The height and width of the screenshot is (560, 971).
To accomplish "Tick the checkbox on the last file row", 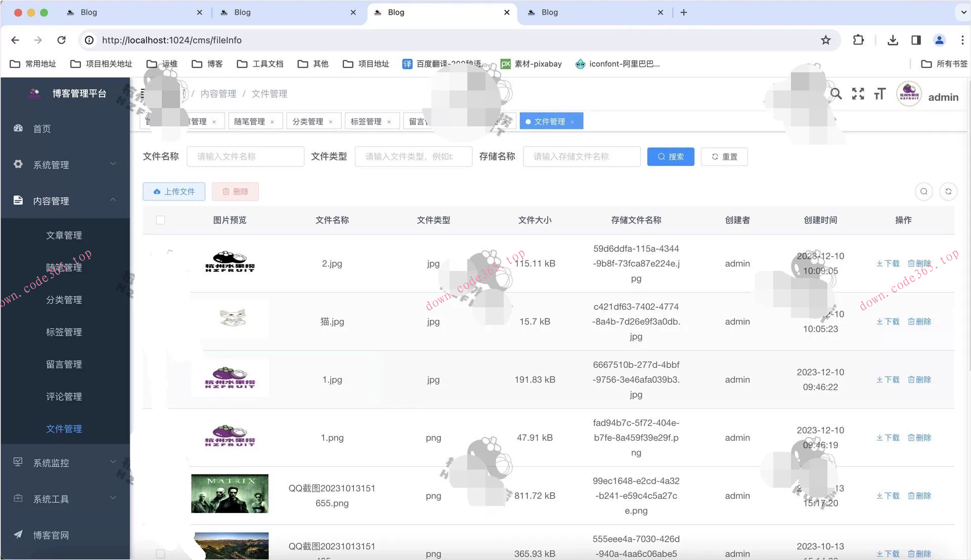I will click(x=160, y=554).
